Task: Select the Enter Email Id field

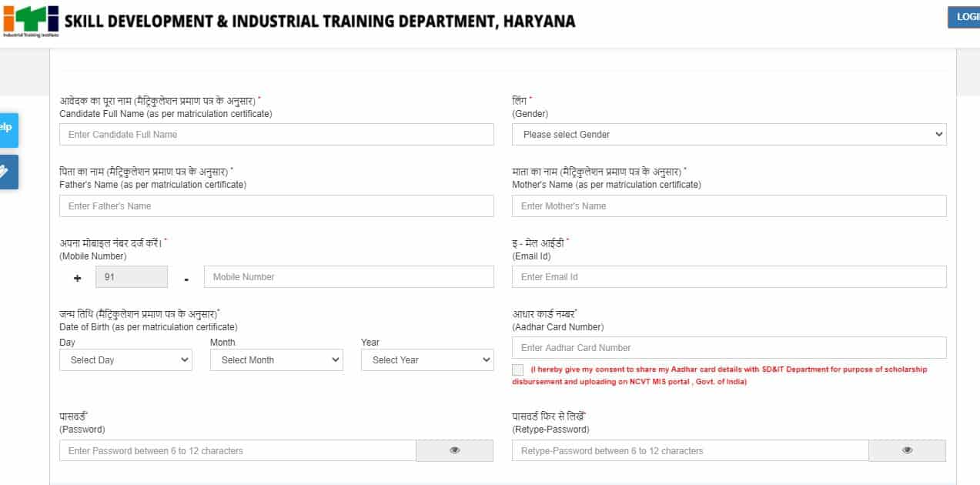Action: (729, 276)
